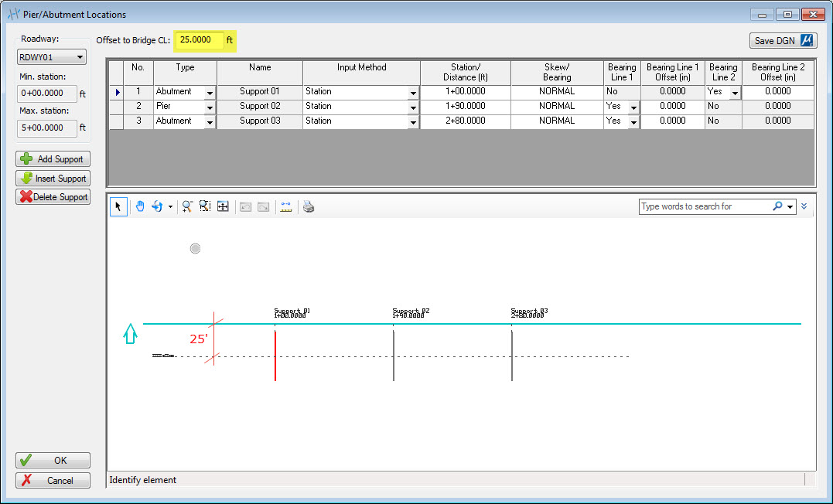Focus the 'Type words to search for' field
The image size is (833, 504).
(705, 206)
